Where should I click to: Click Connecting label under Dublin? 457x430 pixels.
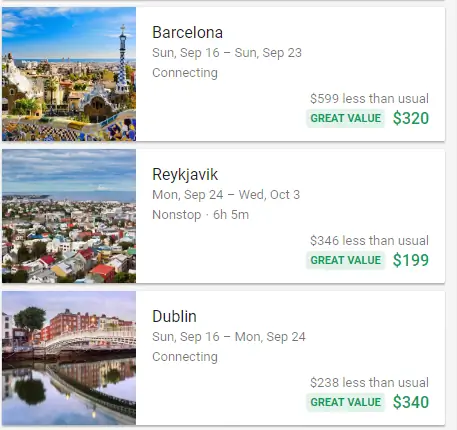(x=185, y=357)
